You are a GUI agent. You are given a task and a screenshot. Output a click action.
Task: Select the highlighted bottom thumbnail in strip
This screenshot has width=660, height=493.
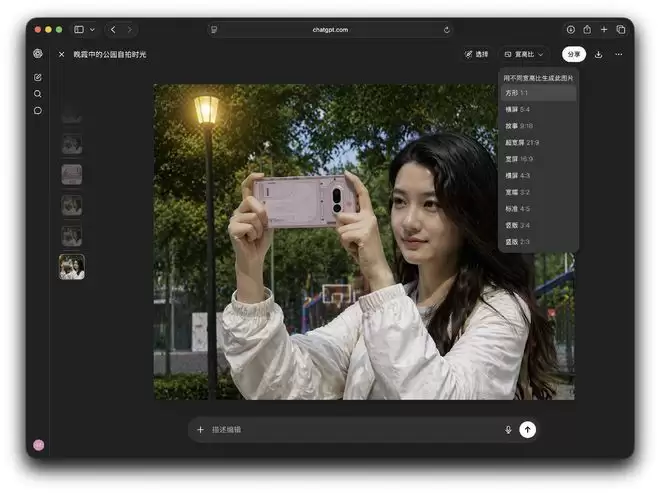pos(72,266)
